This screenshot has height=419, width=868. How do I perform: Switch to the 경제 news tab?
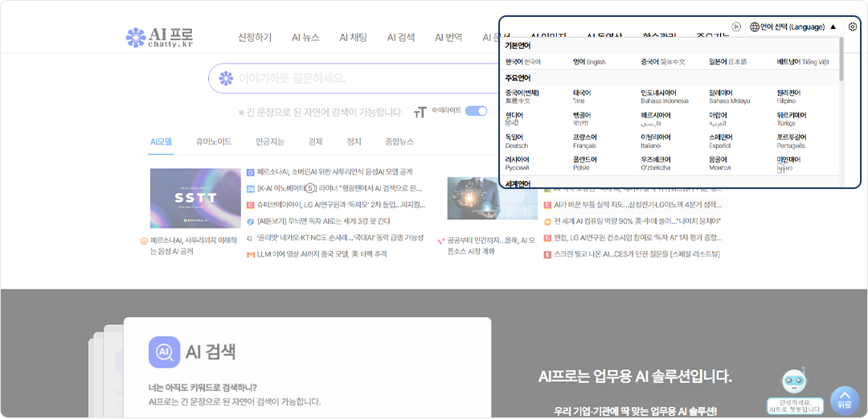coord(315,142)
